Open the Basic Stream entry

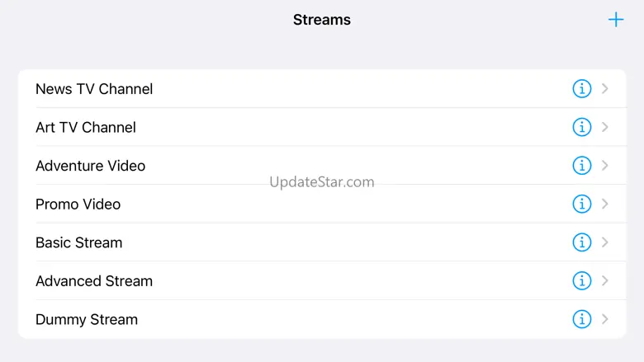(x=322, y=242)
